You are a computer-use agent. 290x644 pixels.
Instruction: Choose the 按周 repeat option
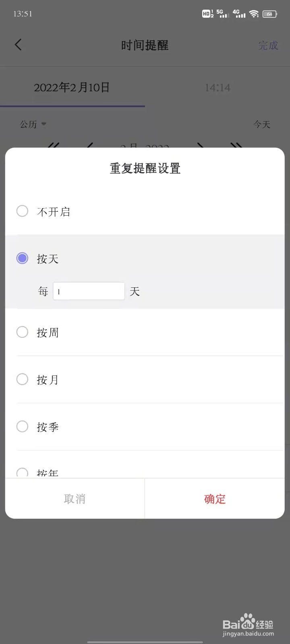pos(145,332)
